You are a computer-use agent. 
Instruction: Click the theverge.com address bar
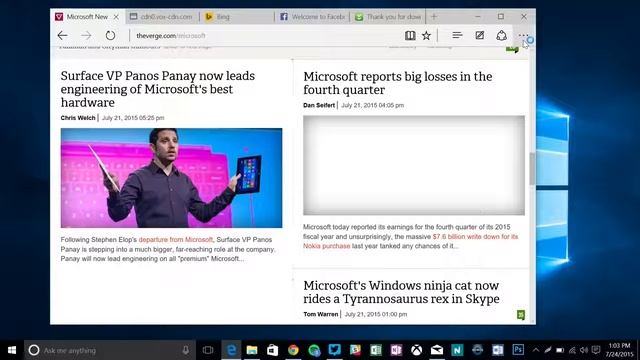[x=265, y=36]
